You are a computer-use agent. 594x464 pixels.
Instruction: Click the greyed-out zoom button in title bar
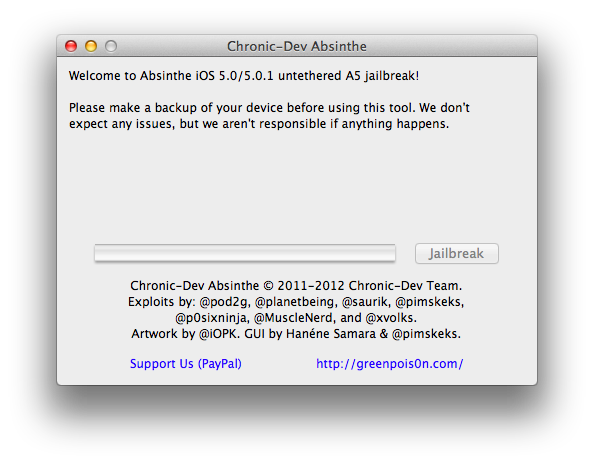coord(111,46)
